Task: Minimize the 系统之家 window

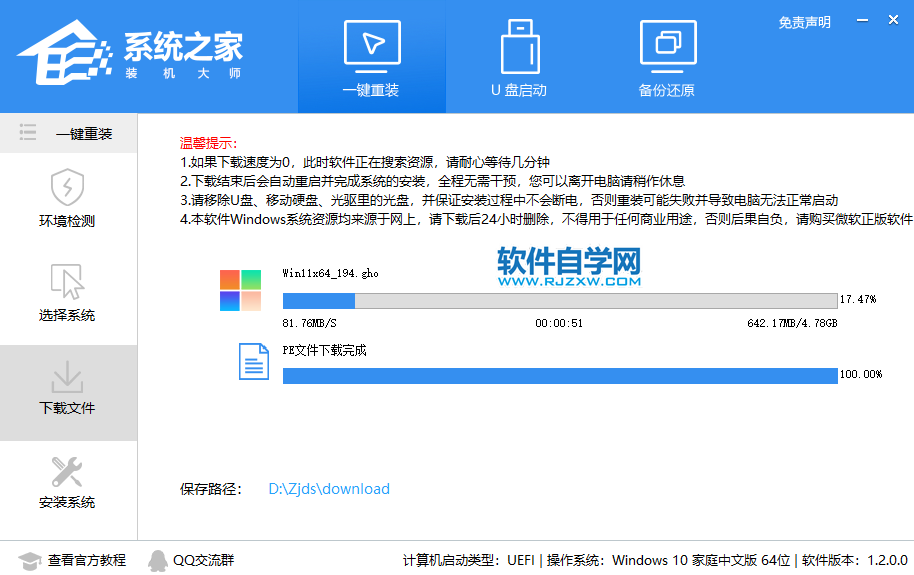Action: 862,20
